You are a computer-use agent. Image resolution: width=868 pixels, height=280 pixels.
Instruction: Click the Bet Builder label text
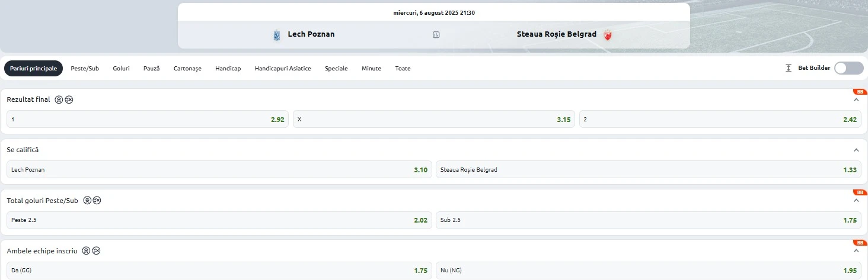[x=814, y=68]
